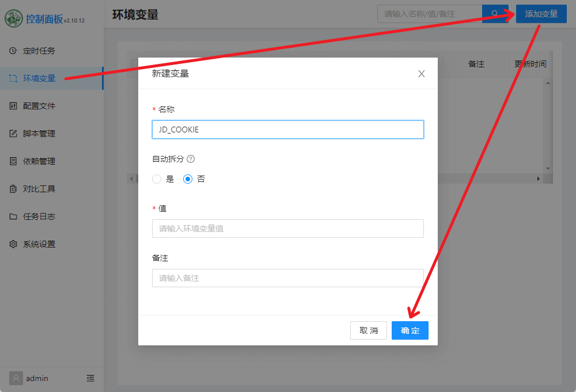
Task: Click the 添加变量 button
Action: pyautogui.click(x=541, y=14)
